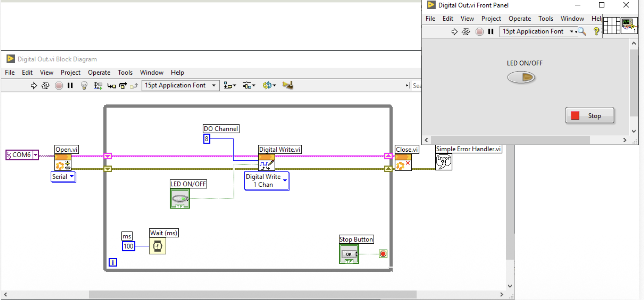Screen dimensions: 644x300
Task: Click Step Over icon
Action: [x=123, y=86]
